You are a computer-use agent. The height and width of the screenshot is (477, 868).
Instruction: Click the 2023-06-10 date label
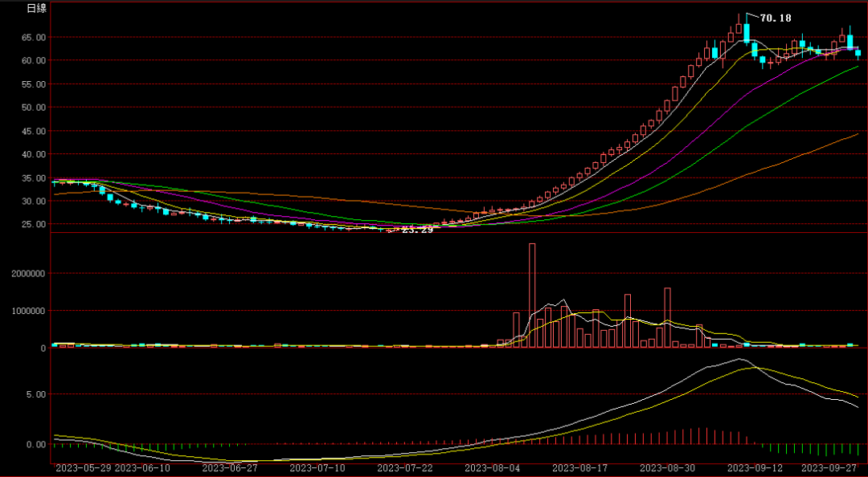coord(143,467)
